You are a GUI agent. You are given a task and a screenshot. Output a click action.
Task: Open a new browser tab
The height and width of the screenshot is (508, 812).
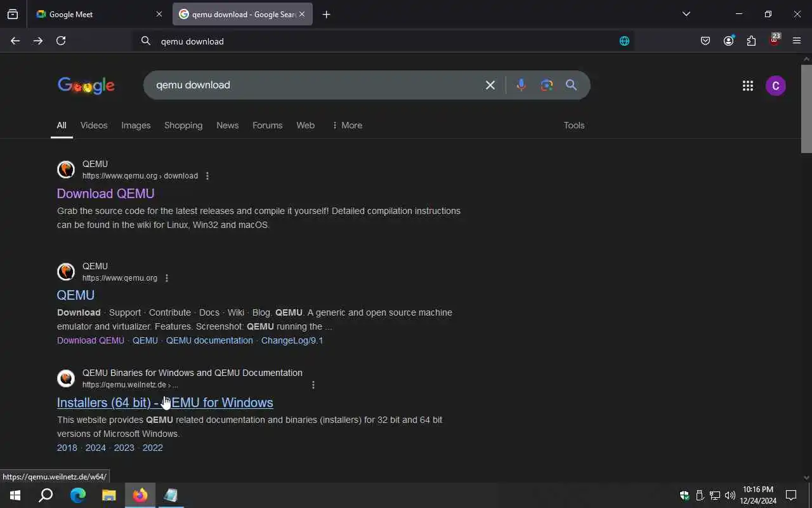click(x=326, y=14)
